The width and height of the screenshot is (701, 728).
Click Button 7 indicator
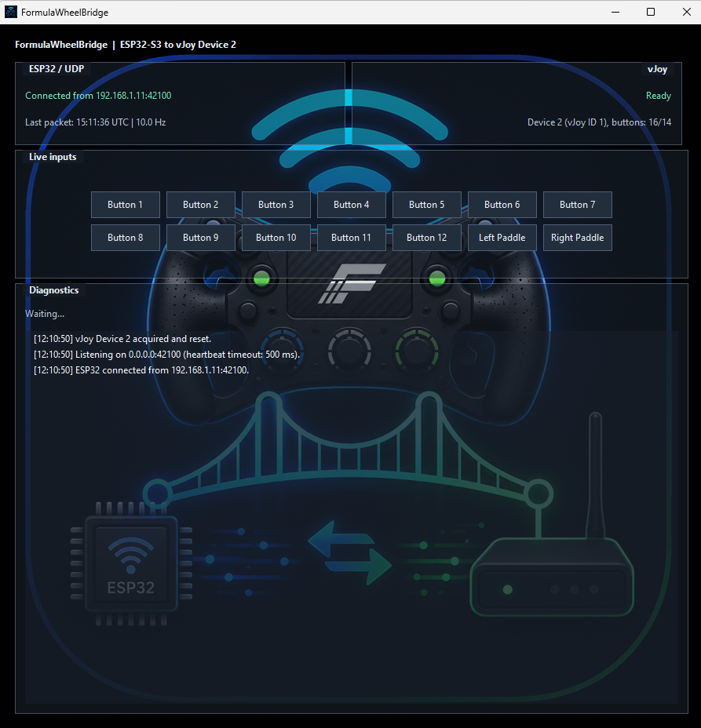coord(578,205)
